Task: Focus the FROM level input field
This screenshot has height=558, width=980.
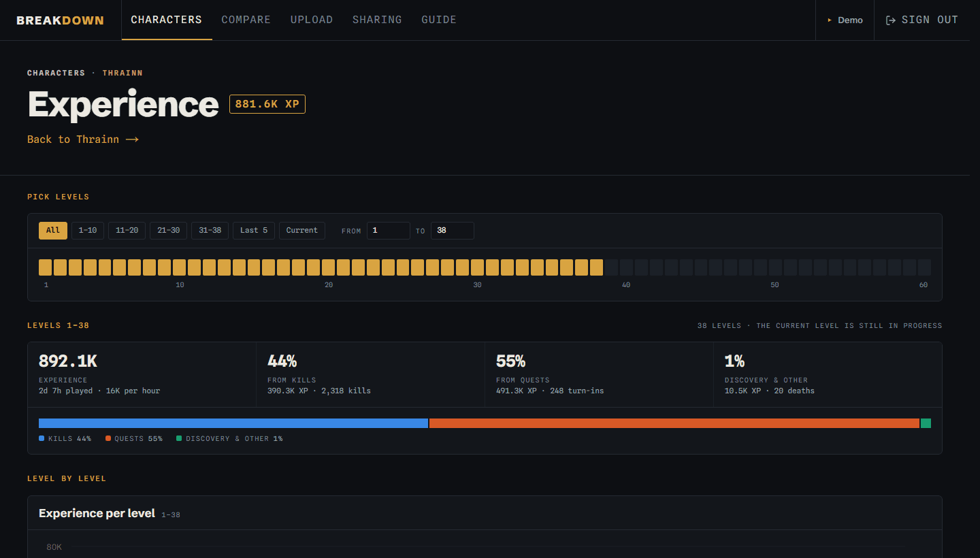Action: point(389,231)
